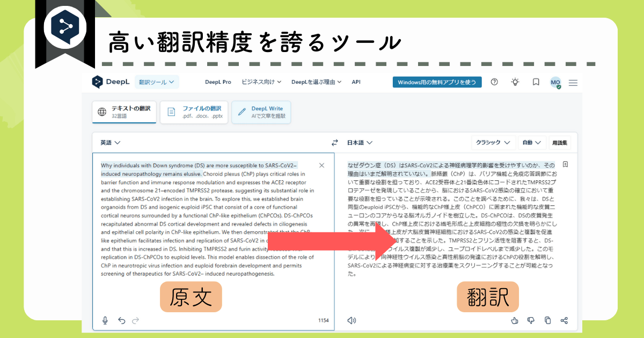Click the redo arrow in the source panel
Viewport: 644px width, 338px height.
pyautogui.click(x=135, y=320)
